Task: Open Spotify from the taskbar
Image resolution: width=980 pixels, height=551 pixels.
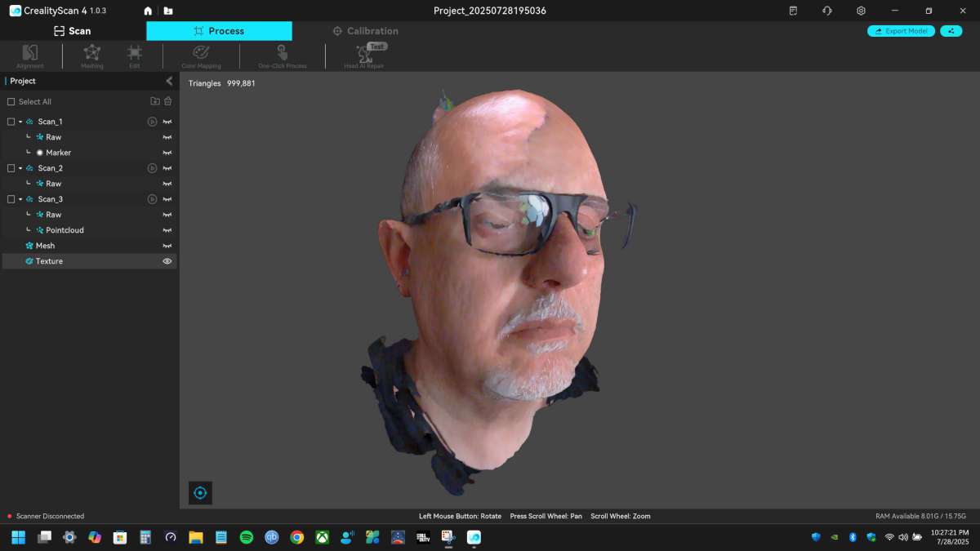Action: (x=246, y=537)
